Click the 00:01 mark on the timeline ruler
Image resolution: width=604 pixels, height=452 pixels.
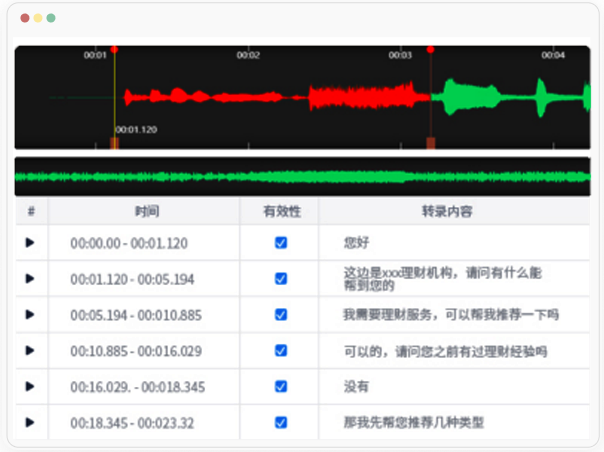[95, 55]
